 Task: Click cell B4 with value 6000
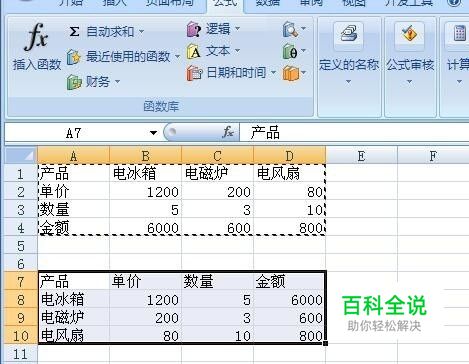tap(145, 227)
